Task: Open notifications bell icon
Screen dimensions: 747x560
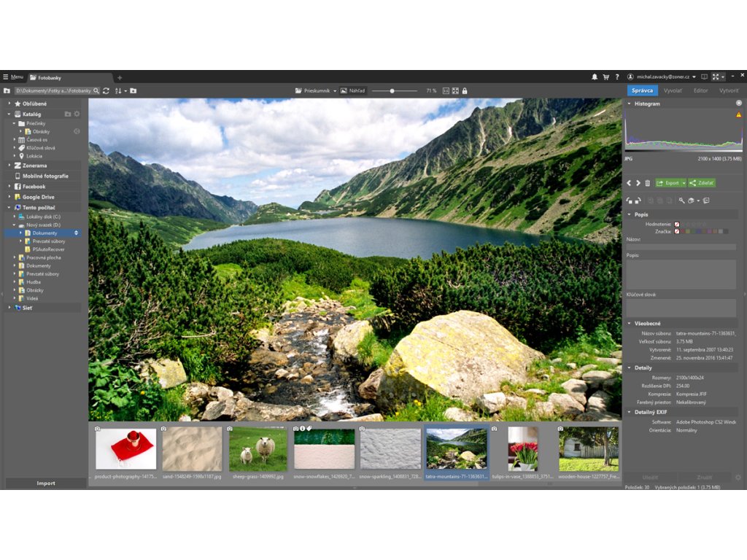Action: coord(595,77)
